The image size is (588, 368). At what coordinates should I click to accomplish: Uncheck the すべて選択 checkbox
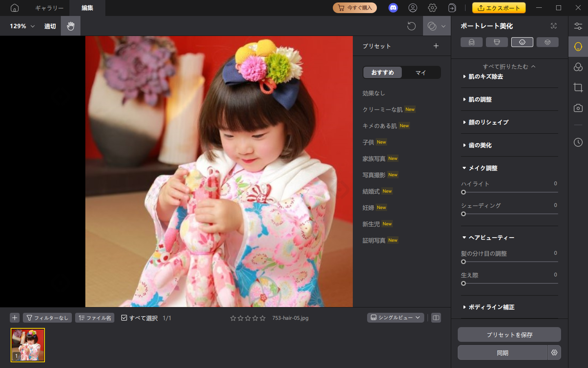click(x=124, y=318)
